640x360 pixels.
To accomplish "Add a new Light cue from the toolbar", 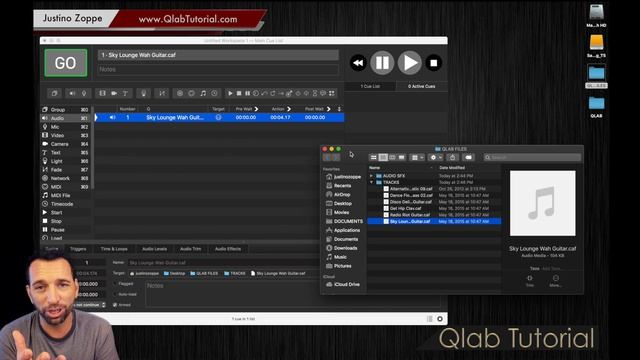I will coord(143,93).
